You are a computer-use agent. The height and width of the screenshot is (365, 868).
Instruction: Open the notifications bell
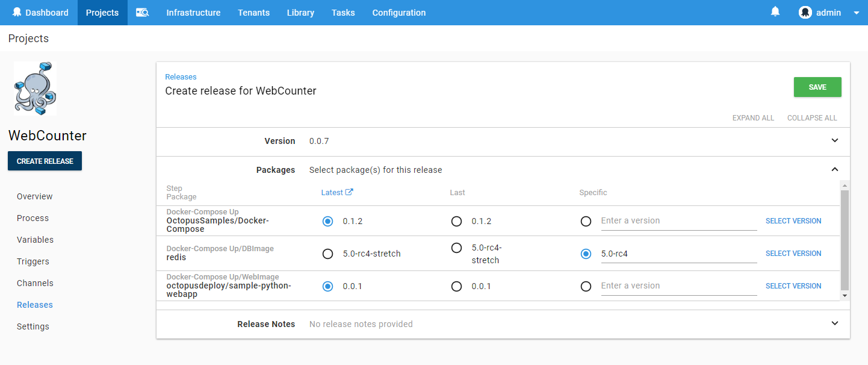[x=775, y=12]
